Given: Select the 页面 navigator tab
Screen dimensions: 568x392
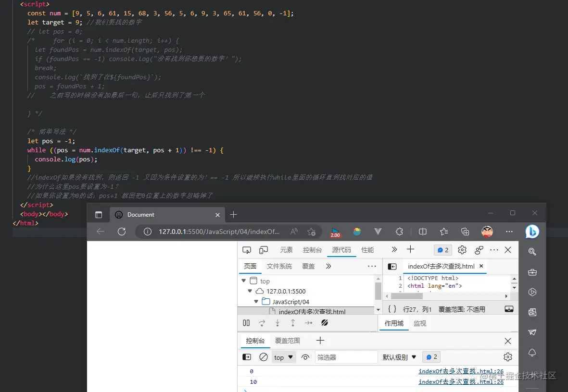Looking at the screenshot, I should pyautogui.click(x=250, y=267).
